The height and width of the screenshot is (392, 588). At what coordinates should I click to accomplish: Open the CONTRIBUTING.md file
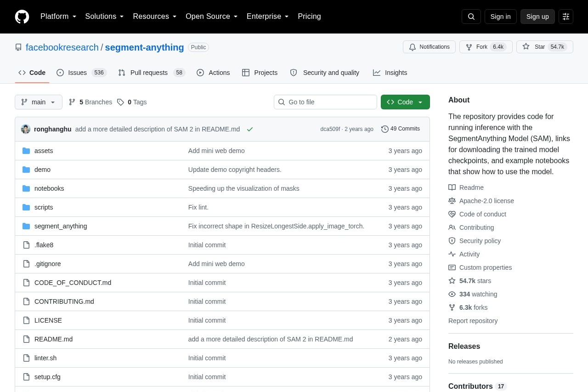click(x=64, y=301)
